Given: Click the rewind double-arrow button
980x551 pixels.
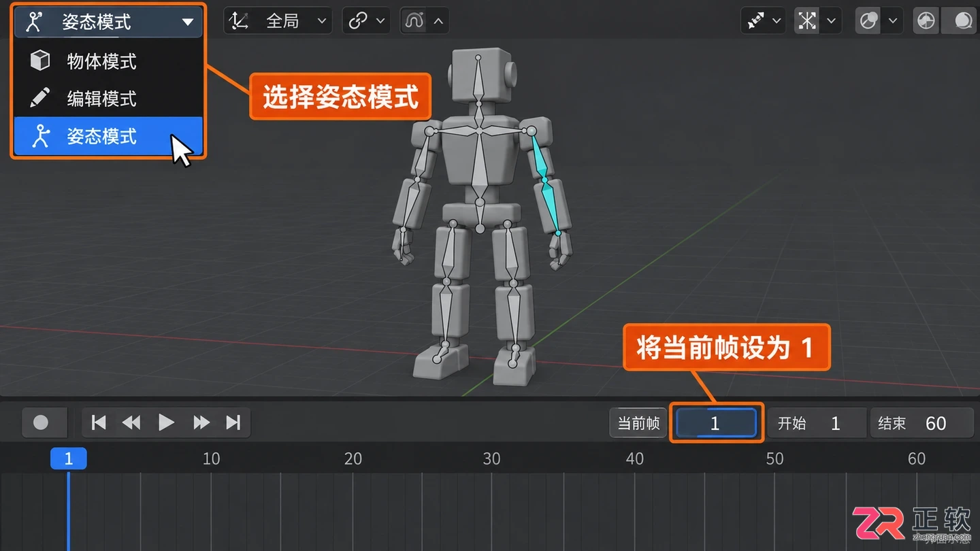Looking at the screenshot, I should click(131, 422).
